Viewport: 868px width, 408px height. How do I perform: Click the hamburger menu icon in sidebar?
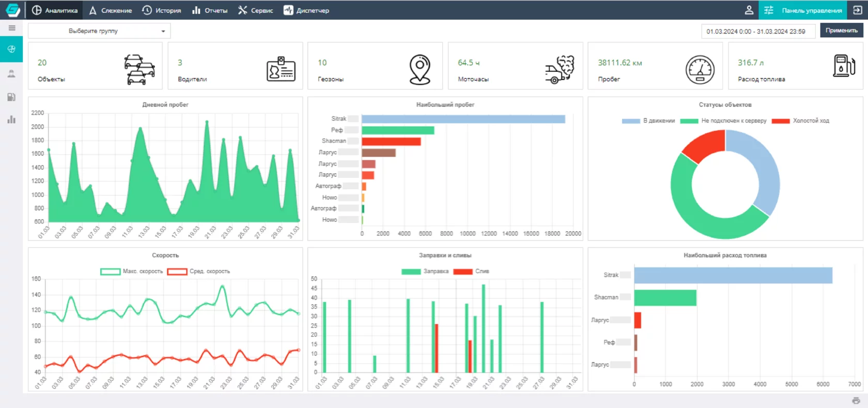pyautogui.click(x=11, y=28)
